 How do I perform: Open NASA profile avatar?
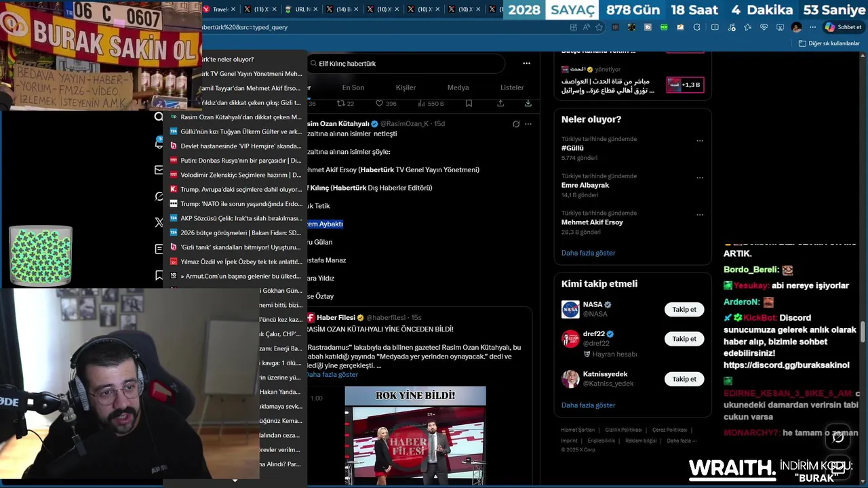[x=570, y=309]
